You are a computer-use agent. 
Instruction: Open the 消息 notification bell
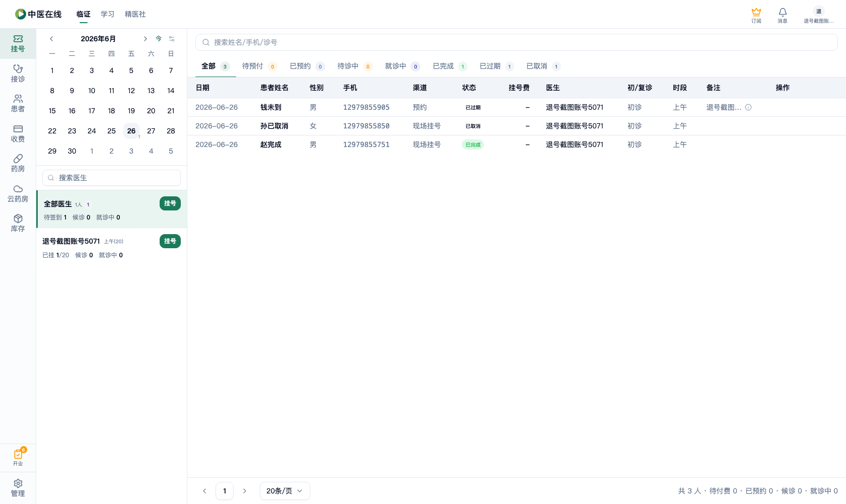coord(782,15)
